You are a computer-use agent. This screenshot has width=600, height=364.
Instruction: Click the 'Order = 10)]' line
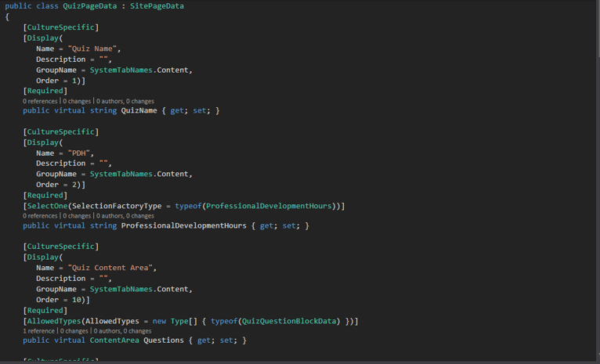[x=63, y=300]
